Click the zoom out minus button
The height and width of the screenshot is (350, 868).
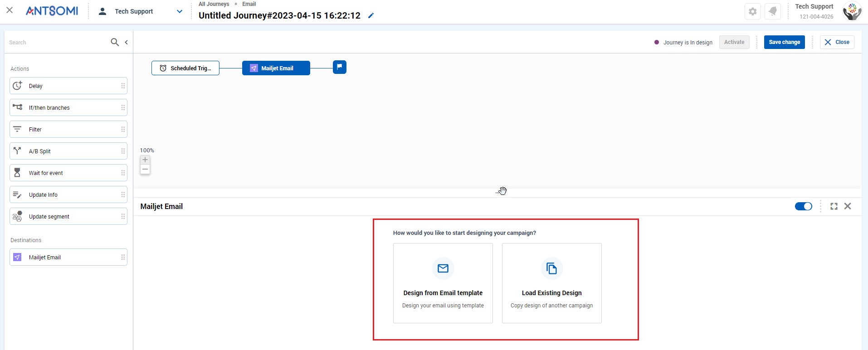pyautogui.click(x=145, y=170)
